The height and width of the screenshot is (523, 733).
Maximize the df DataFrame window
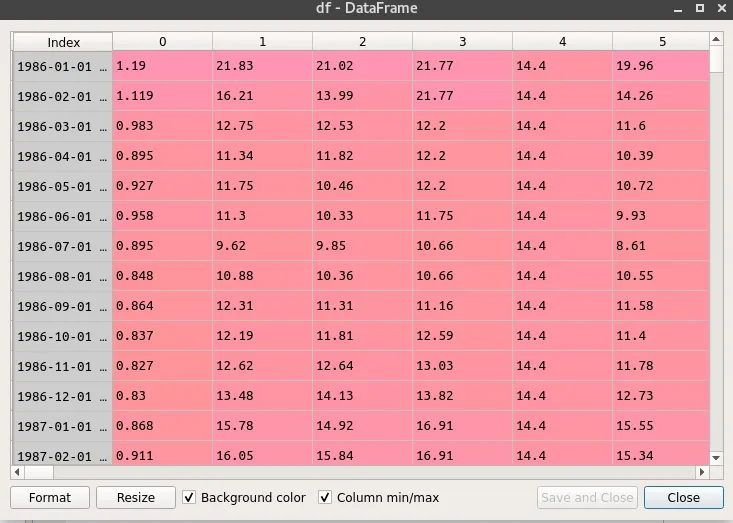pyautogui.click(x=700, y=8)
